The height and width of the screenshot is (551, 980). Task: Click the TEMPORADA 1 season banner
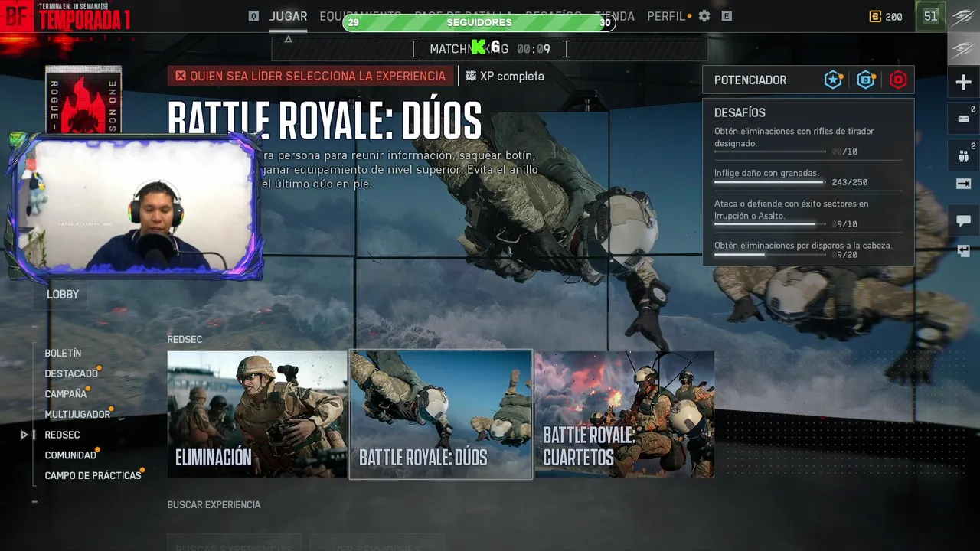click(x=83, y=18)
